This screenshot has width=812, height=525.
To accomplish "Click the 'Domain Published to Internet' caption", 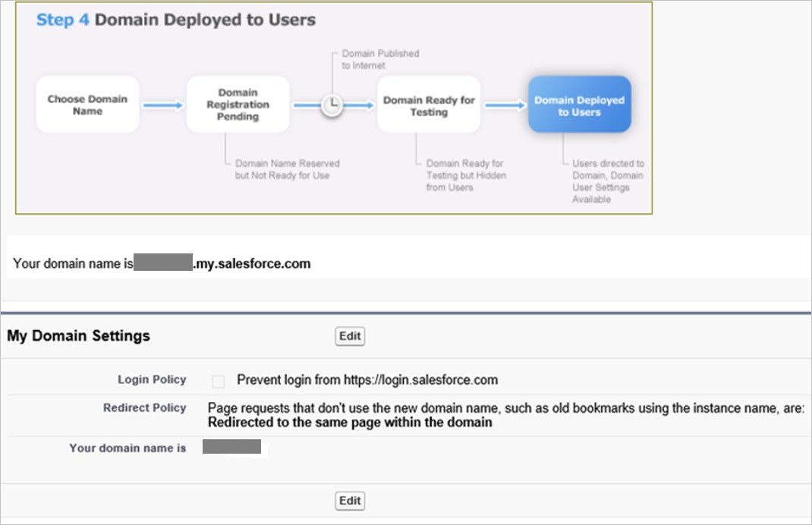I will [380, 59].
